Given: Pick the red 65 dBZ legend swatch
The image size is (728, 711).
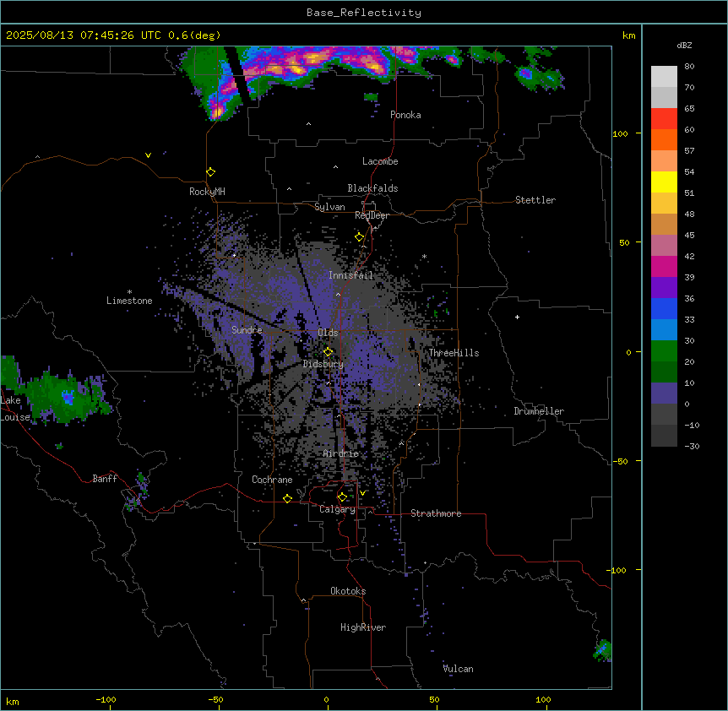Looking at the screenshot, I should point(664,118).
